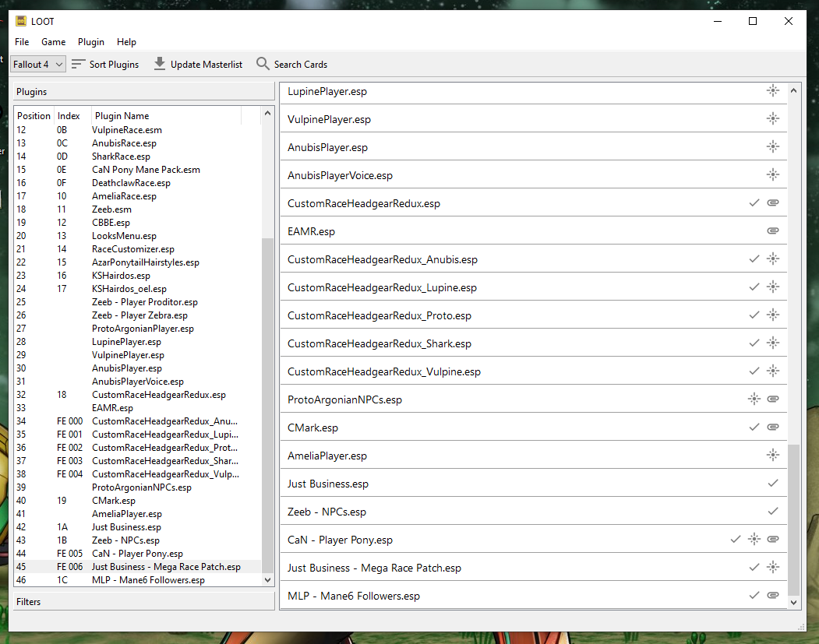Click the light plugin icon on CustomRaceHeadgearRedux_Shark.esp card
The width and height of the screenshot is (819, 644).
click(773, 343)
